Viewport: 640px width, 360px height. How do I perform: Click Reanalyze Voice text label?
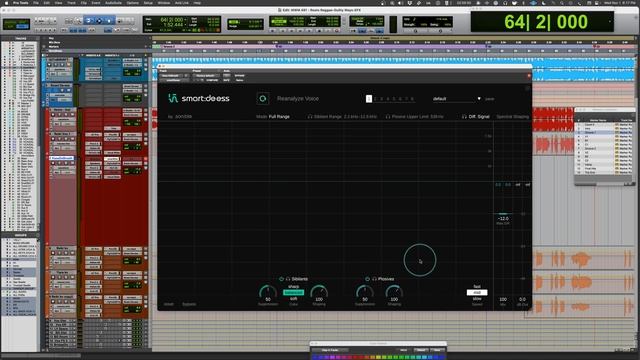298,99
